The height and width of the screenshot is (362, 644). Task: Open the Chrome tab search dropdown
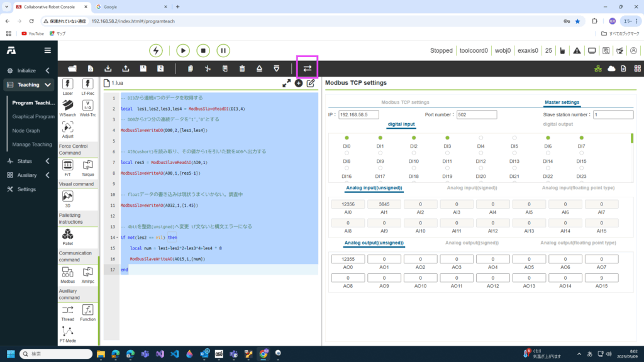click(x=6, y=7)
